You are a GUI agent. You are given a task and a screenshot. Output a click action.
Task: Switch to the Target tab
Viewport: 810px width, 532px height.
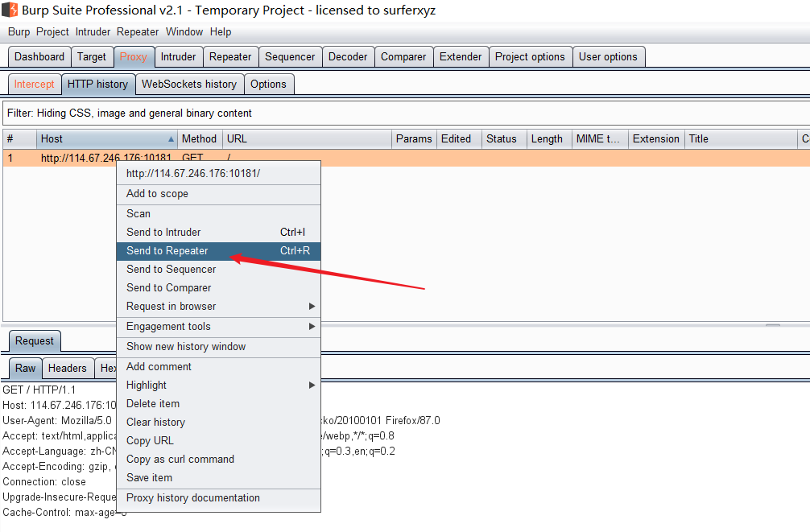(x=92, y=57)
